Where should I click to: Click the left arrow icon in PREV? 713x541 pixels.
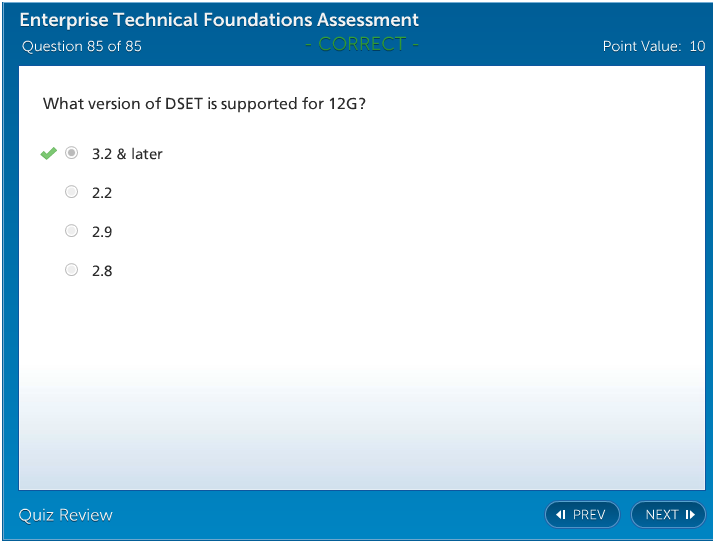561,515
